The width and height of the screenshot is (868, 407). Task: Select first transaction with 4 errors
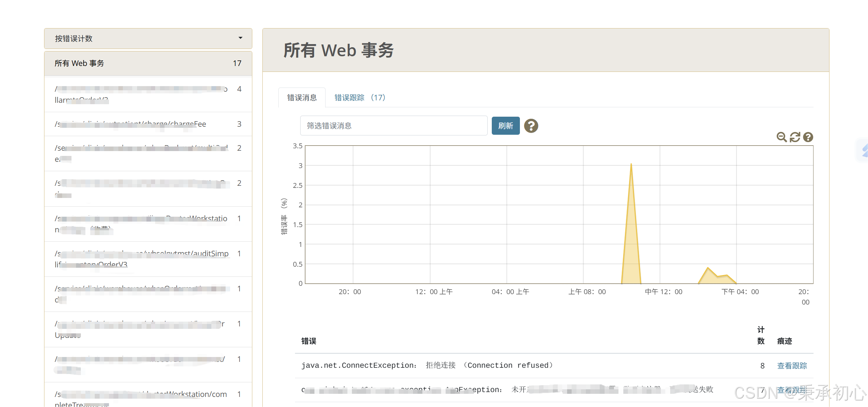[148, 94]
